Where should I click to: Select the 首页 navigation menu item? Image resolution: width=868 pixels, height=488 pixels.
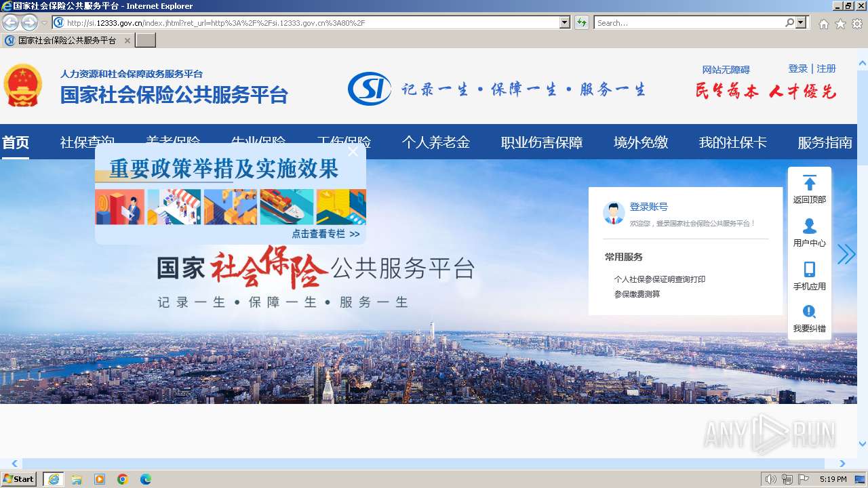[16, 142]
